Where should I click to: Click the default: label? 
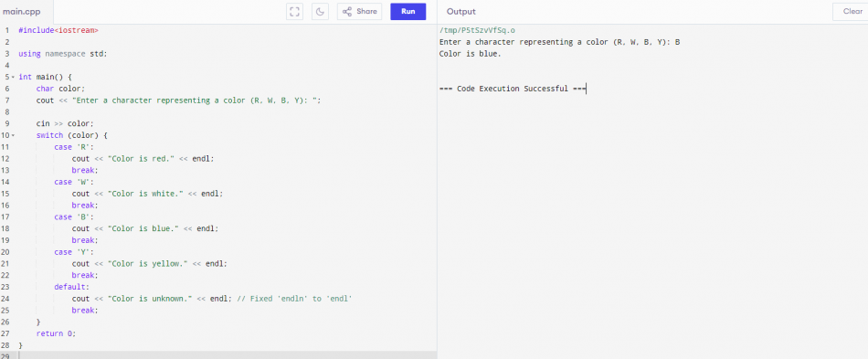pos(71,287)
